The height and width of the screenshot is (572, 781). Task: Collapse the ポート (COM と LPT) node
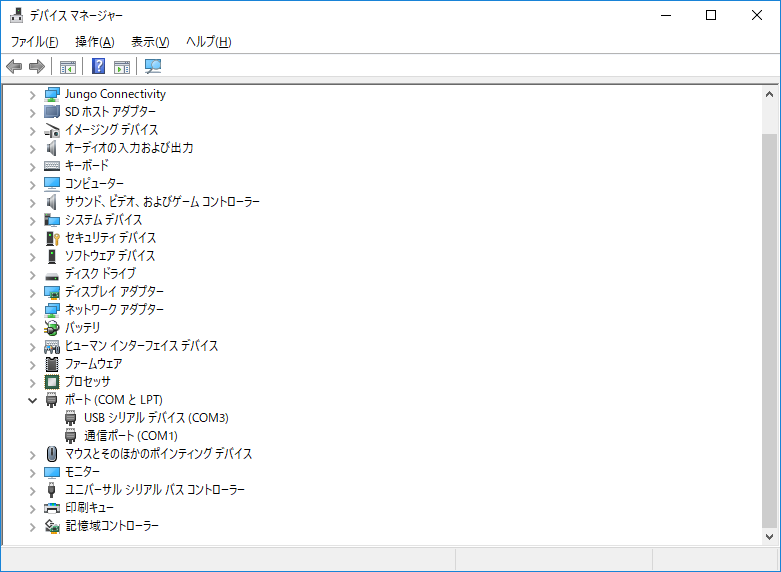[x=32, y=400]
